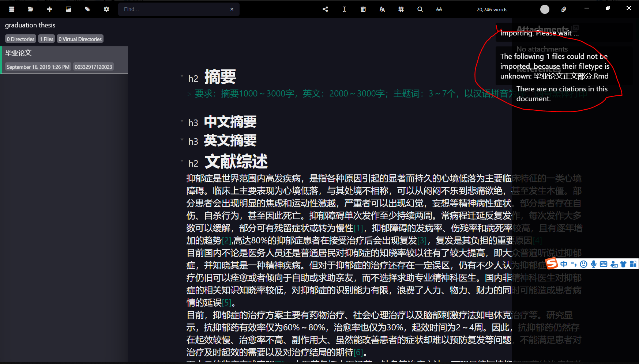Click the 0 Virtual Directories badge

(80, 39)
